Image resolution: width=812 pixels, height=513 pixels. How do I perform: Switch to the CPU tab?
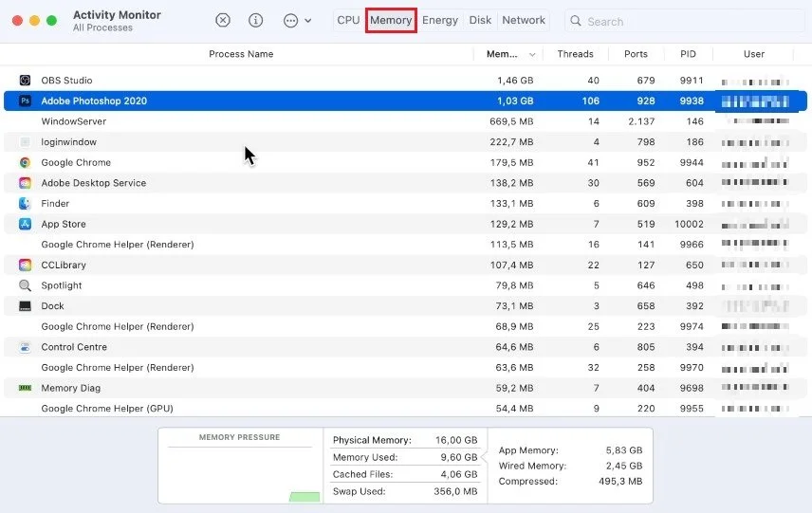coord(348,20)
